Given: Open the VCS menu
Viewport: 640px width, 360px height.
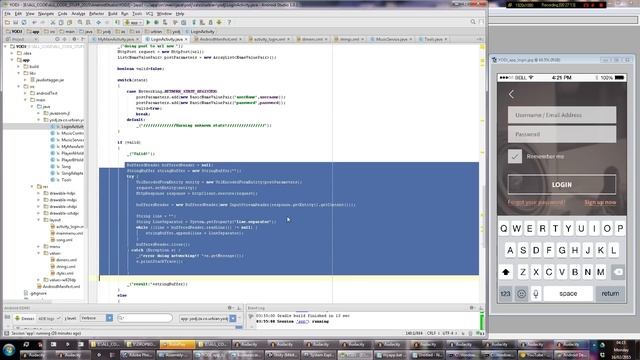Looking at the screenshot, I should pos(149,13).
